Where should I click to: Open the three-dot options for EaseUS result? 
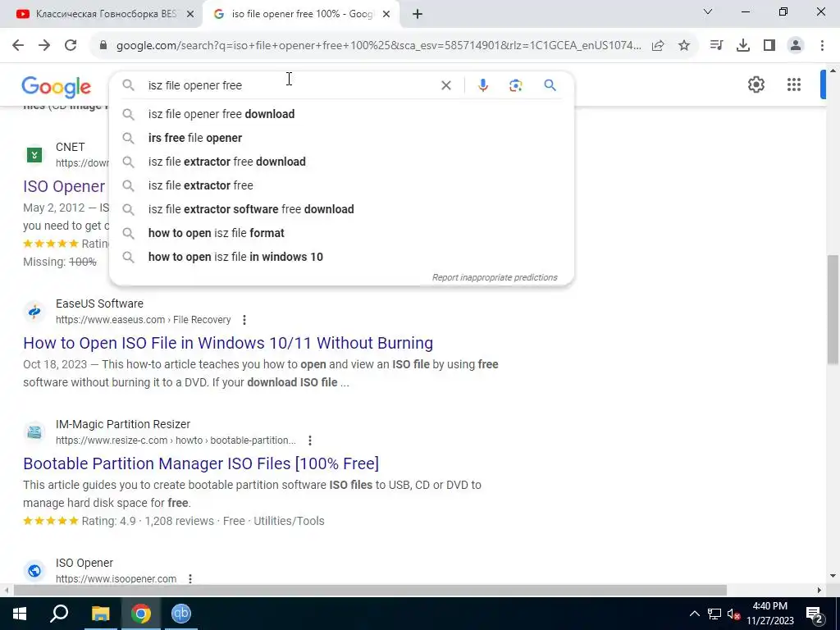coord(244,320)
